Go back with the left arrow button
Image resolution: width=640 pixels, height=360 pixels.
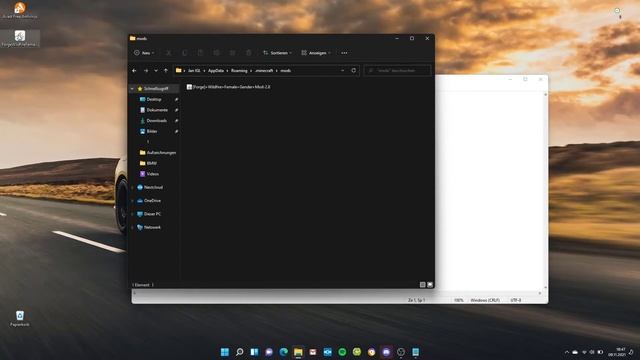point(134,71)
